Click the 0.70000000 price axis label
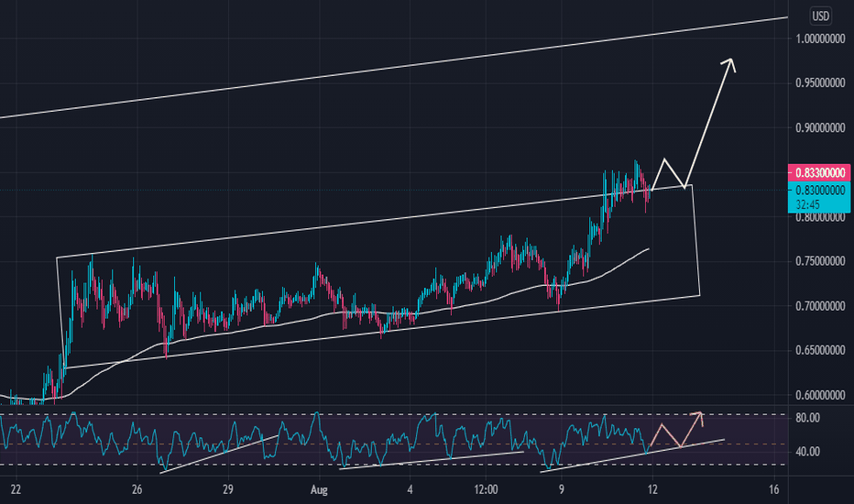 pos(820,306)
